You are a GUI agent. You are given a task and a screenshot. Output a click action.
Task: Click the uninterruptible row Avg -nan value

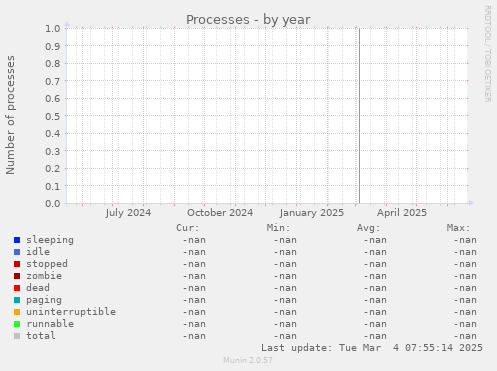point(375,312)
